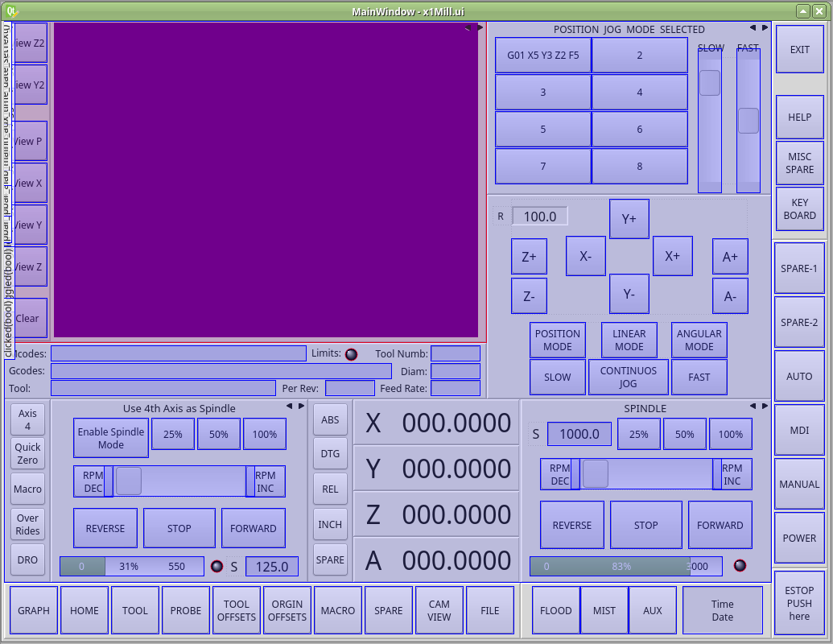Image resolution: width=833 pixels, height=644 pixels.
Task: Select LINEAR MODE jog
Action: pyautogui.click(x=629, y=340)
